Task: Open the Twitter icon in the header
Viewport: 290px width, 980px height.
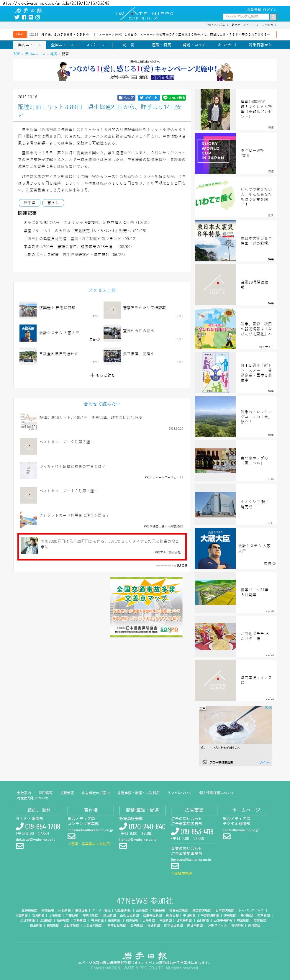Action: 17,17
